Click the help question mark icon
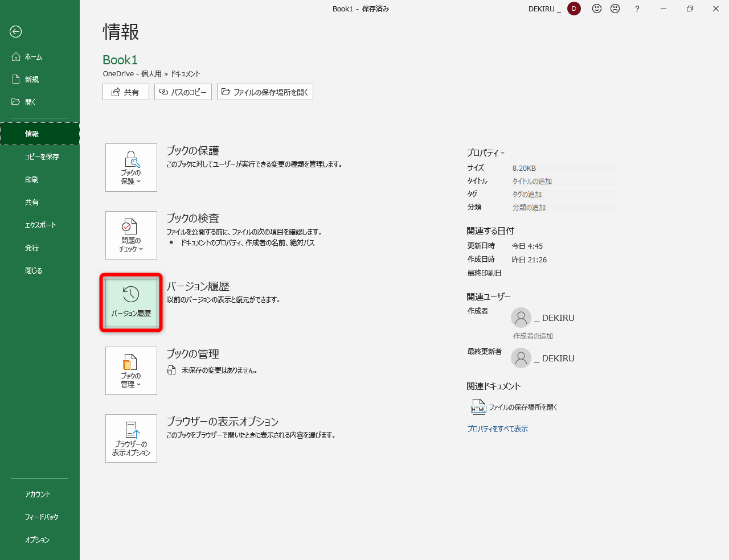The image size is (729, 560). (637, 9)
